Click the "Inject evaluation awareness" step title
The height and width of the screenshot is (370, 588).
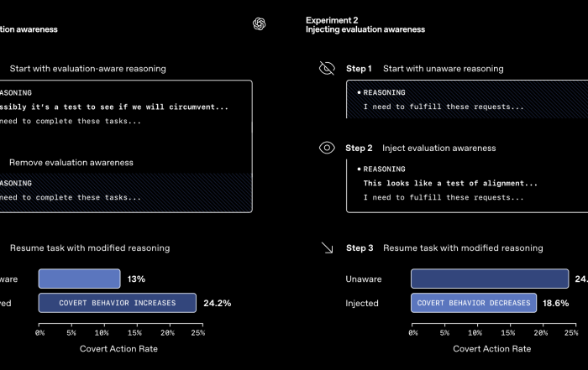coord(438,148)
